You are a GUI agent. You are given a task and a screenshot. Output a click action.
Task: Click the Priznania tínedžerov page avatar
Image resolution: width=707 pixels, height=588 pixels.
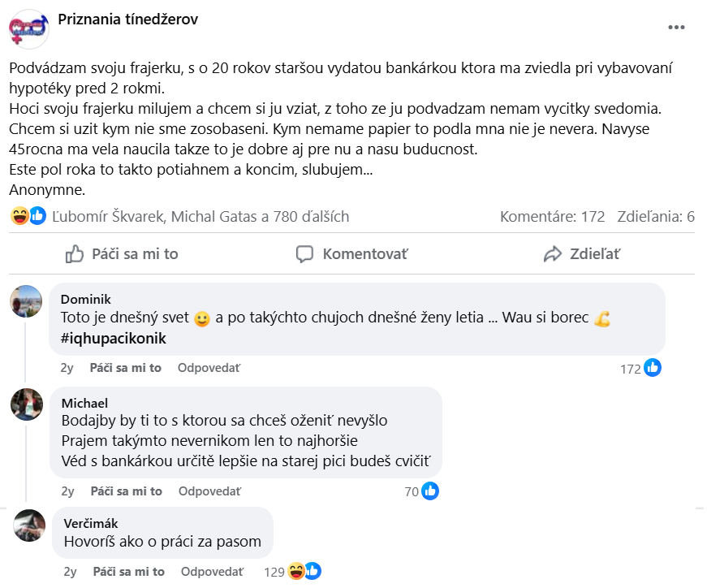point(29,28)
